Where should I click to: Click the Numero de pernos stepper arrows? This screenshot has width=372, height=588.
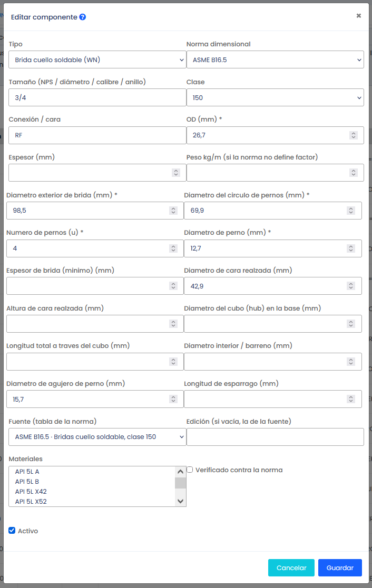(x=173, y=248)
